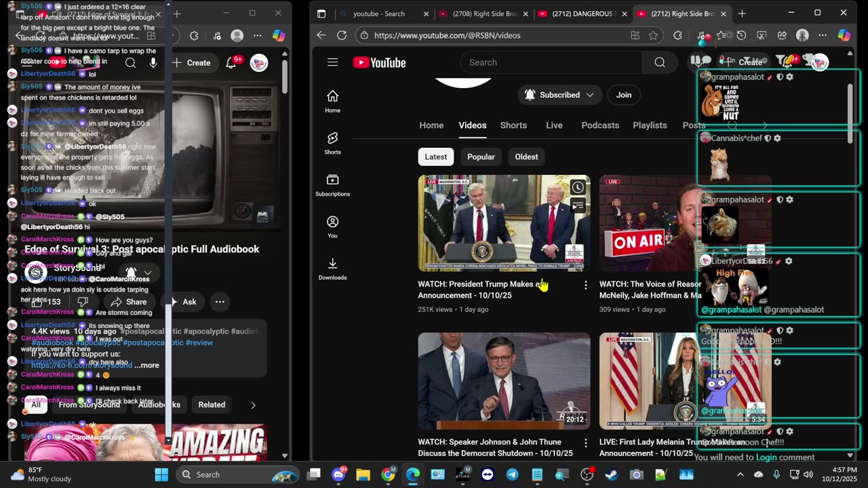Open Downloads from the YouTube sidebar
This screenshot has width=868, height=488.
[332, 268]
